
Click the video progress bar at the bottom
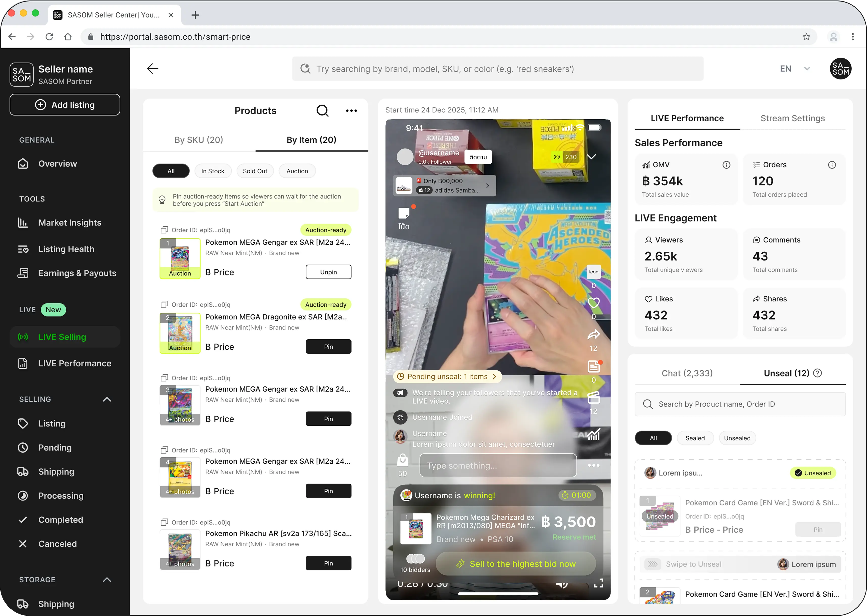point(498,594)
